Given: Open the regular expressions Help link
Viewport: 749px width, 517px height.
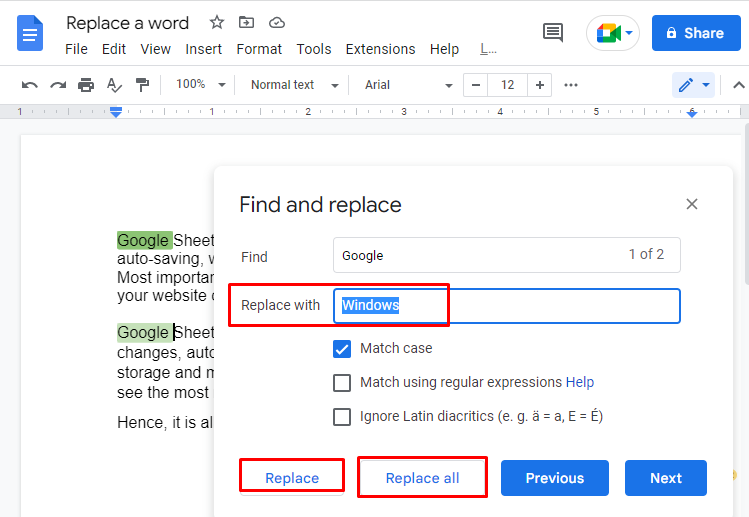Looking at the screenshot, I should [579, 382].
